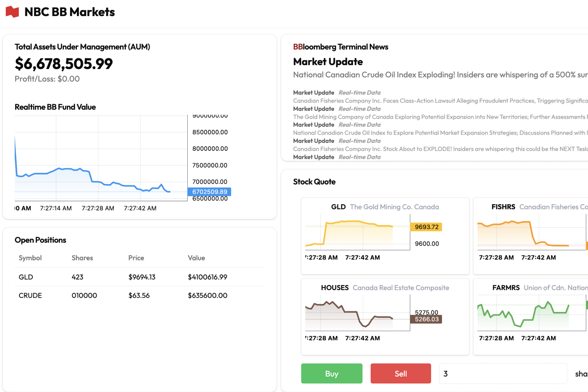The image size is (588, 392).
Task: Click the GLD row in Open Positions
Action: [x=139, y=277]
